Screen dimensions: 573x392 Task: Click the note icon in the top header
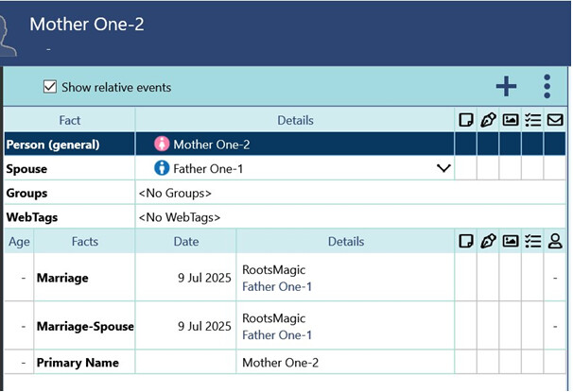(x=466, y=120)
